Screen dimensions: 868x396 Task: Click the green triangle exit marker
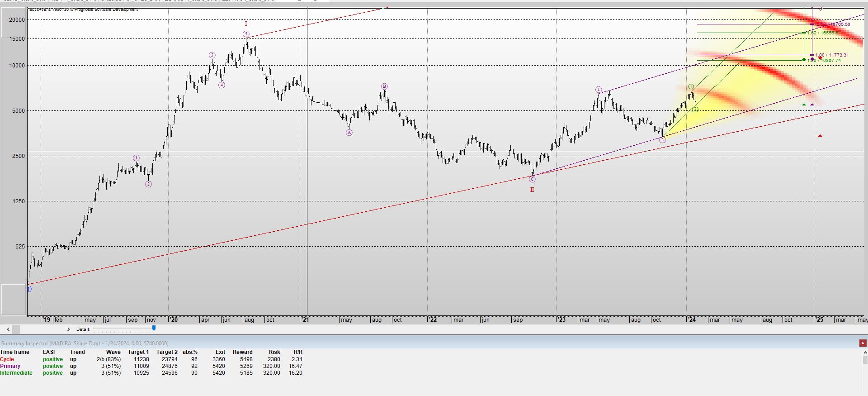(x=804, y=105)
